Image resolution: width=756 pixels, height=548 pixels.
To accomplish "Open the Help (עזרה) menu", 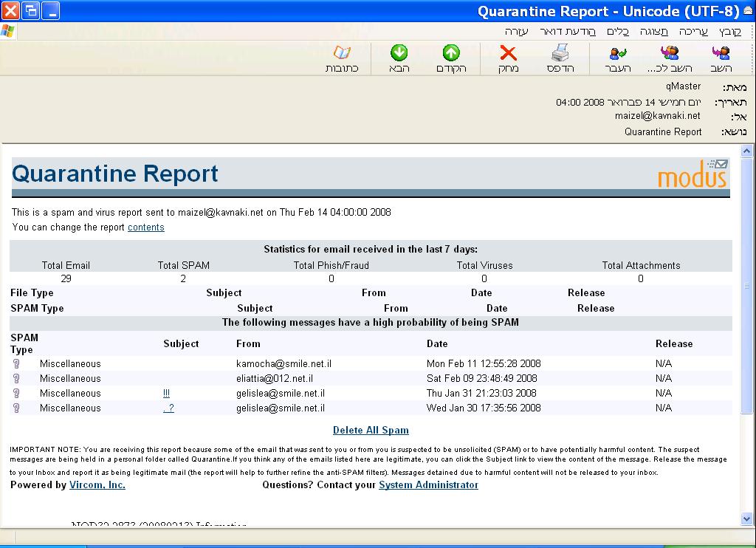I will pos(517,31).
